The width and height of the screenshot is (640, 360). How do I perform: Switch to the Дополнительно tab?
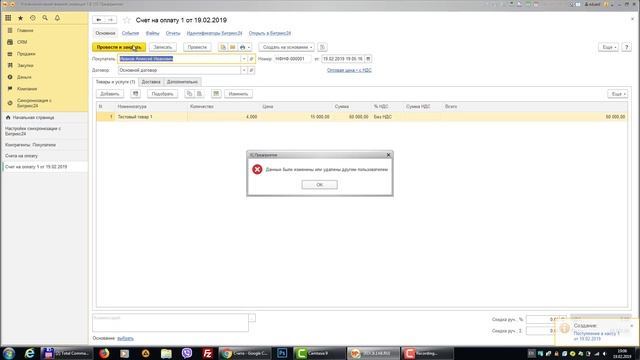(182, 82)
